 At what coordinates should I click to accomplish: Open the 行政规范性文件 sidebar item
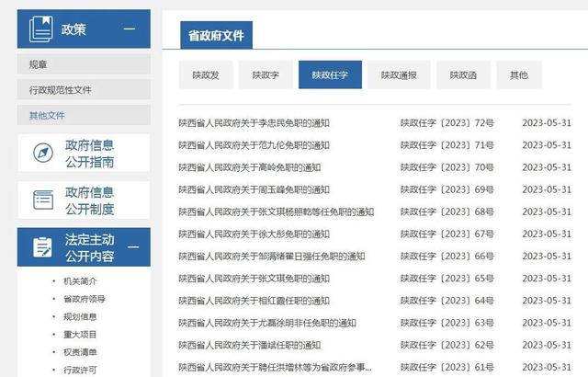84,90
